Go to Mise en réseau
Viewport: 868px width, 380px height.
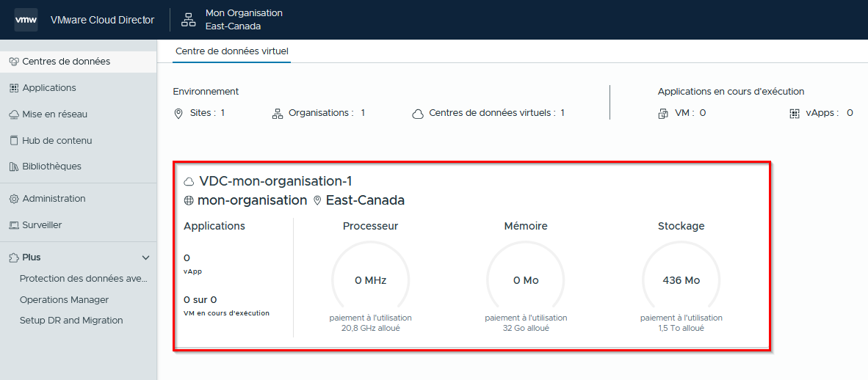pyautogui.click(x=55, y=114)
